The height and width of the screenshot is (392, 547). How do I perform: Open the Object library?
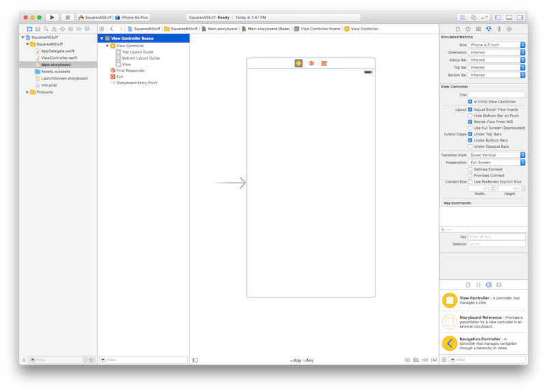click(489, 285)
